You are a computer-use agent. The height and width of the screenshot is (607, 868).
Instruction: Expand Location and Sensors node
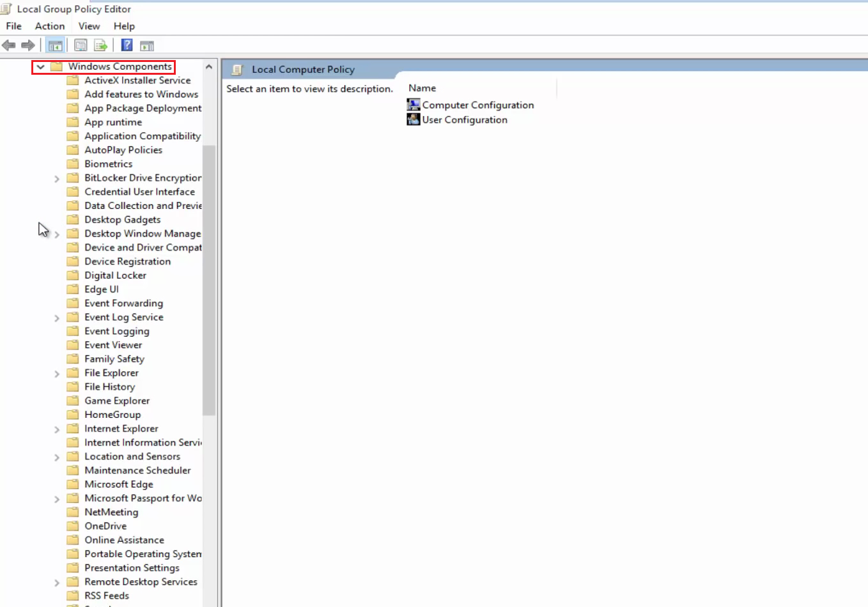(57, 457)
